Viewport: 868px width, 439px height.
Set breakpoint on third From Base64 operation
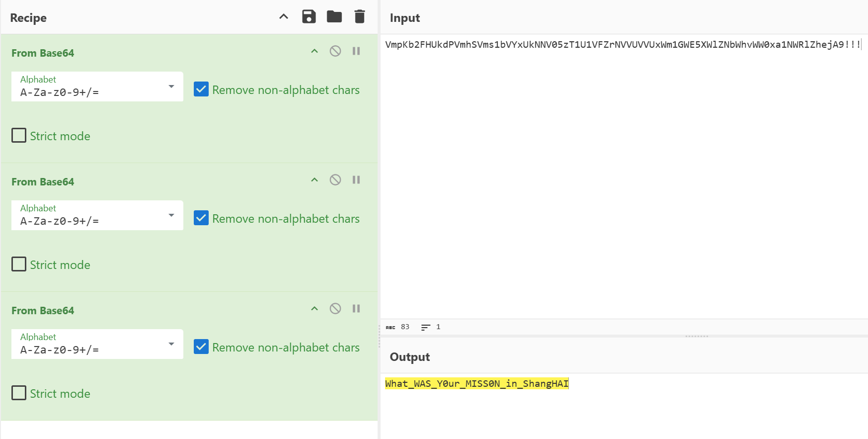point(356,309)
